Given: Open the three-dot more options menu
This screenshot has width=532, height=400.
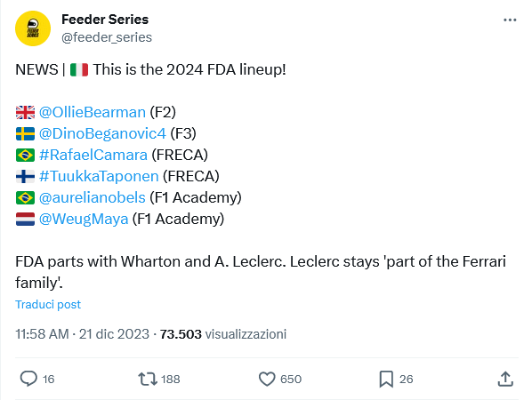Looking at the screenshot, I should 510,20.
